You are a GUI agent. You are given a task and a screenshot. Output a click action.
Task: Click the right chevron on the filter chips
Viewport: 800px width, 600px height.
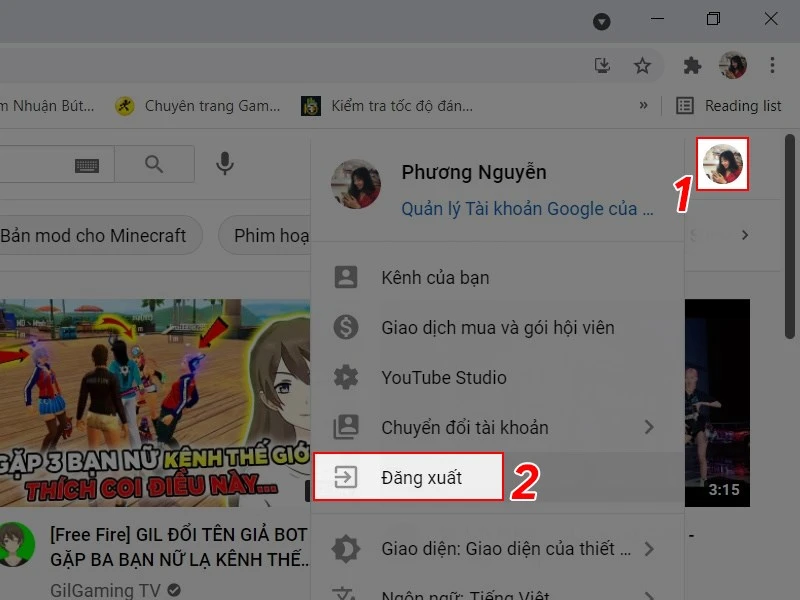[x=744, y=235]
